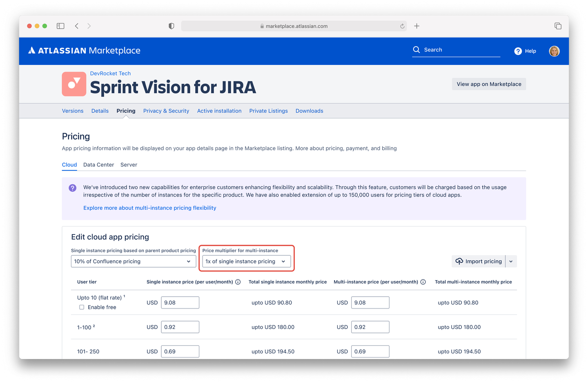
Task: Click View app on Marketplace
Action: [x=489, y=84]
